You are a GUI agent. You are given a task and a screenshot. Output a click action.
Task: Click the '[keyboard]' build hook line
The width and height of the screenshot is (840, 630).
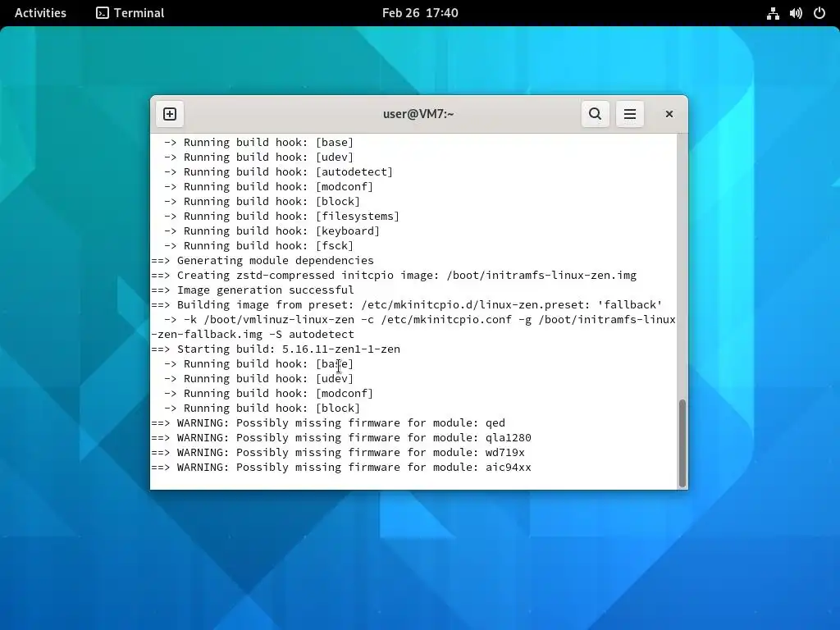[272, 231]
